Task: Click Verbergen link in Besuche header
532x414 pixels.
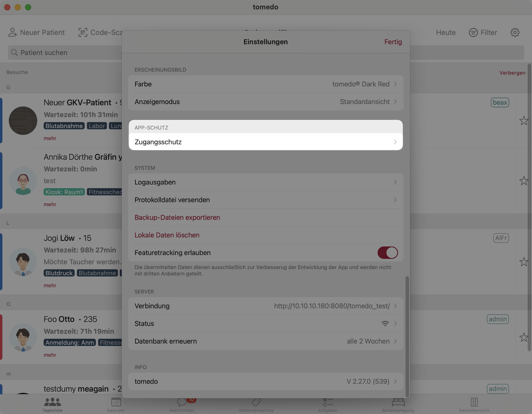Action: coord(512,73)
